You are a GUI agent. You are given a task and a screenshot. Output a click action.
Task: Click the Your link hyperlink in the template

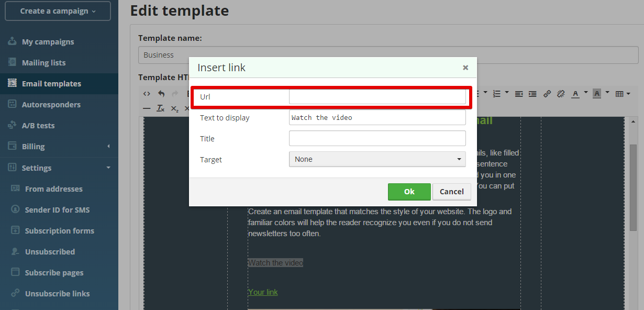[x=263, y=292]
